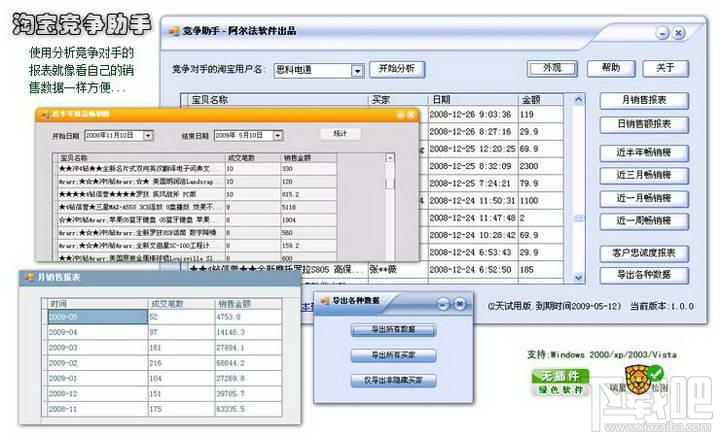720x437 pixels.
Task: Click the 瑞星检测 lion shield badge
Action: click(639, 382)
